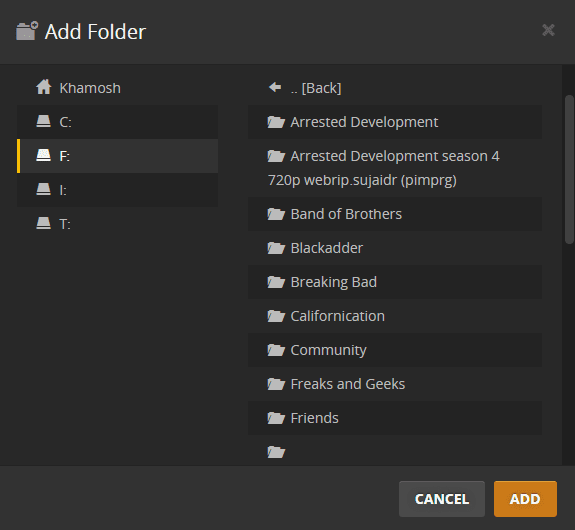This screenshot has width=575, height=530.
Task: Click the back arrow icon
Action: point(275,87)
